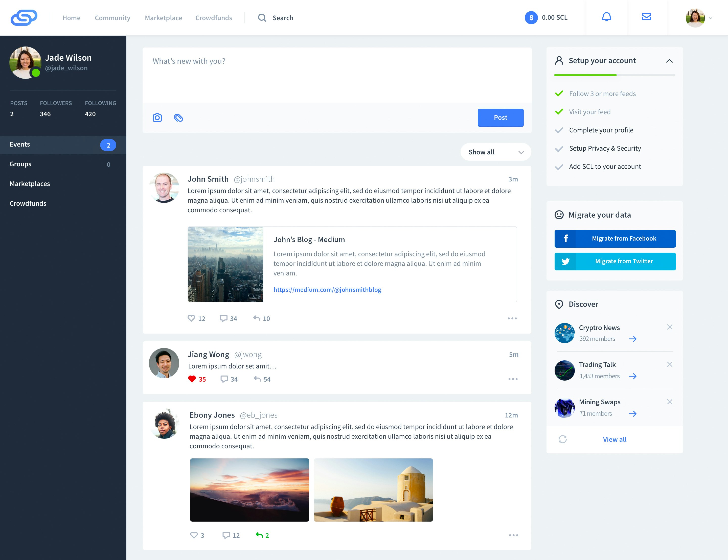728x560 pixels.
Task: Open Events in the left sidebar
Action: (x=20, y=144)
